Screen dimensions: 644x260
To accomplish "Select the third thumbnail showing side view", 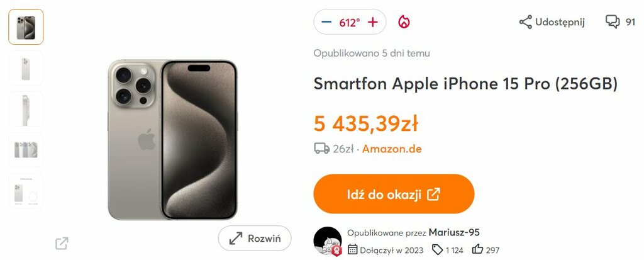I will (x=26, y=109).
